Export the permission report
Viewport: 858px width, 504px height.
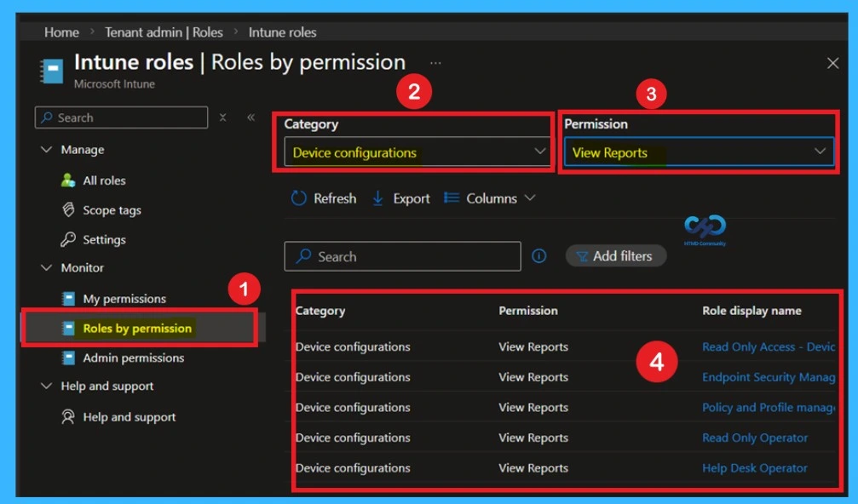pos(400,198)
